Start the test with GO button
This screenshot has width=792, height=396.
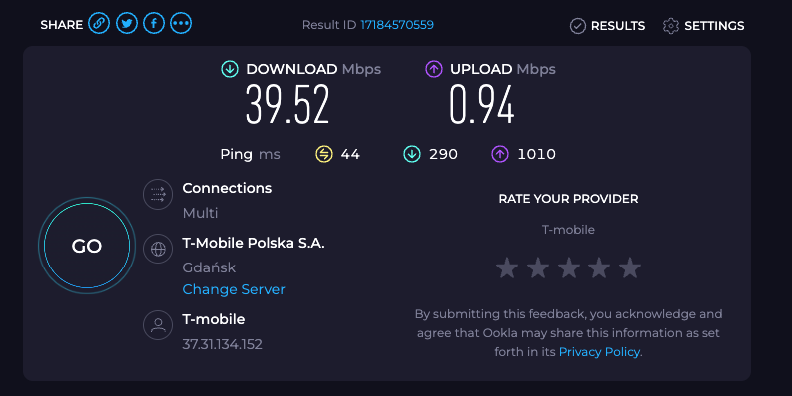(x=87, y=245)
